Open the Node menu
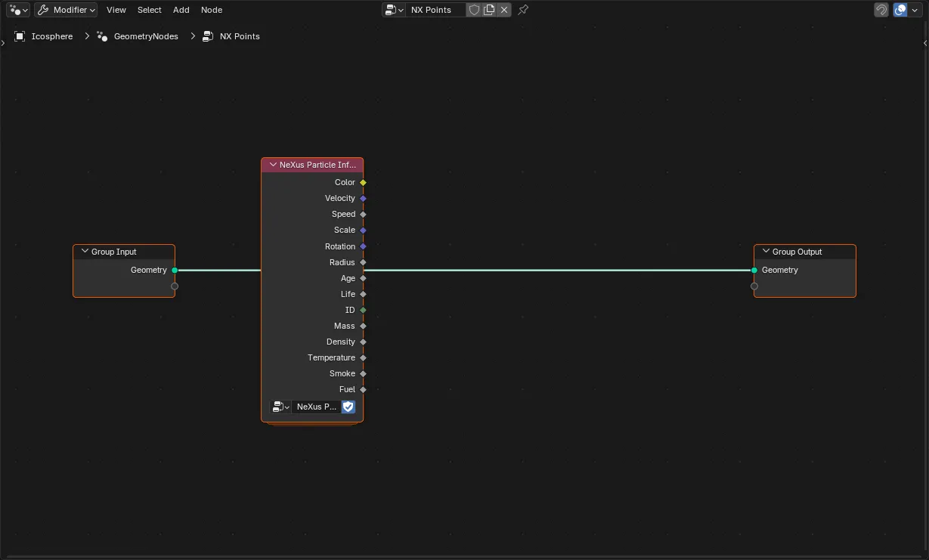This screenshot has height=560, width=929. pyautogui.click(x=212, y=10)
